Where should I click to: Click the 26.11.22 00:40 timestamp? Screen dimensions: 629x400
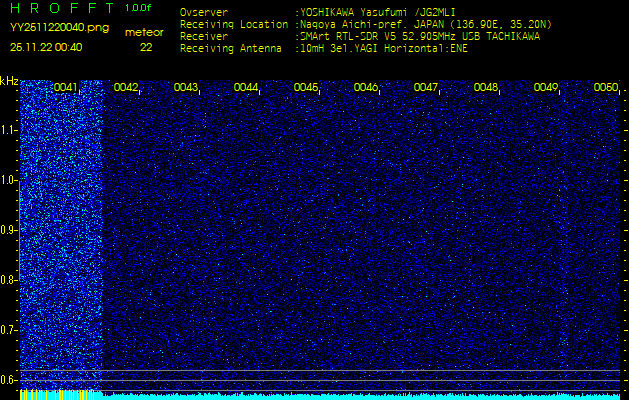tap(46, 47)
